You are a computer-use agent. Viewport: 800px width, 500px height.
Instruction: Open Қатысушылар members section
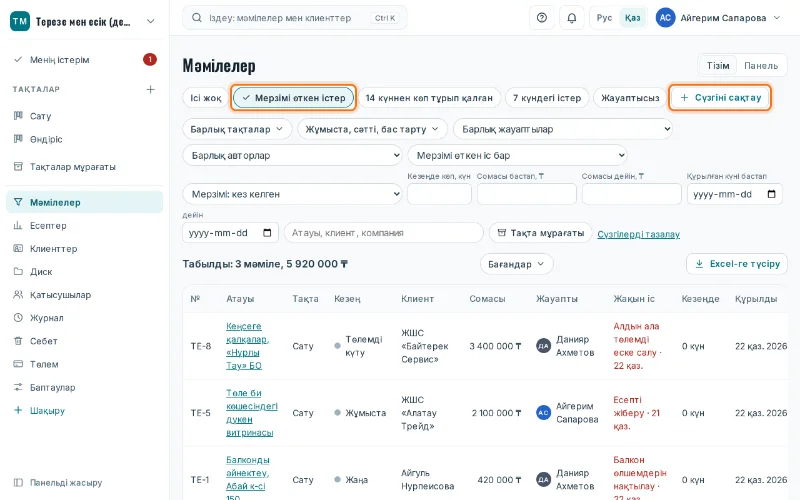point(60,294)
